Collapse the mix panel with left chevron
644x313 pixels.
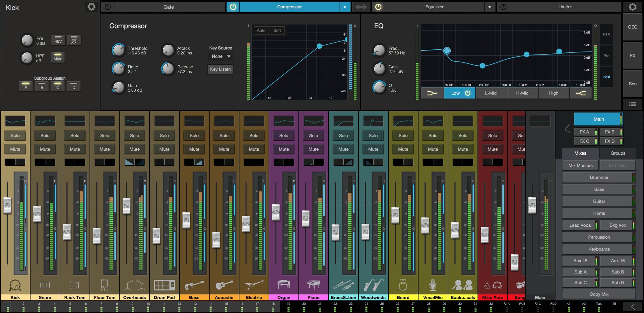pos(567,129)
